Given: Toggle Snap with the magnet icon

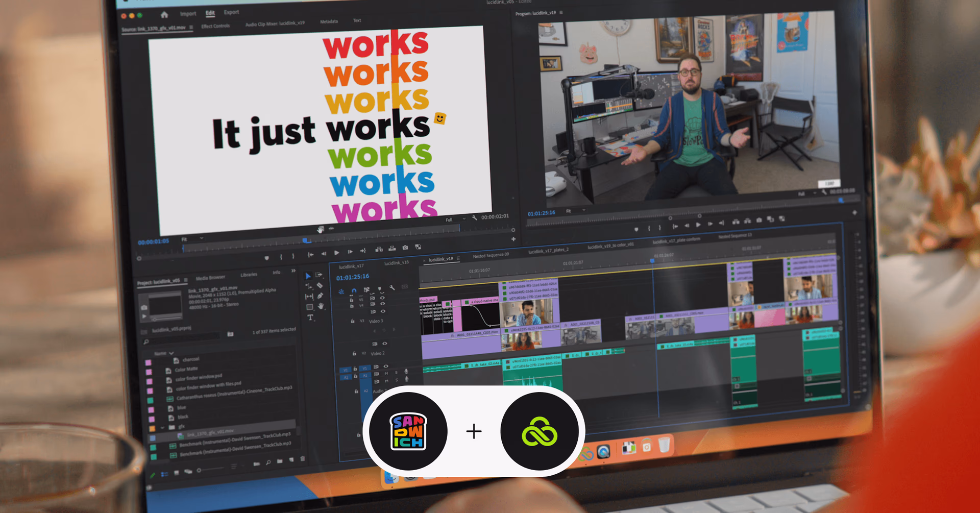Looking at the screenshot, I should pos(353,290).
